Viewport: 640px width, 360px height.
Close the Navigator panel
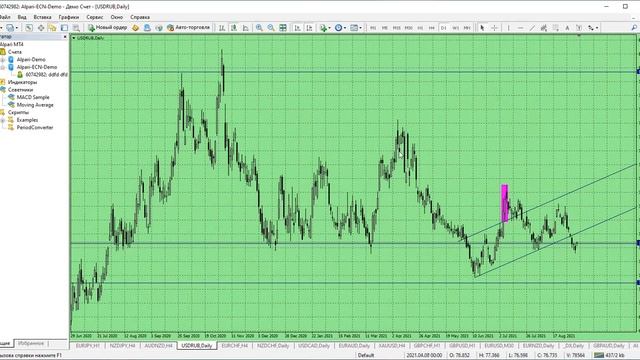point(65,37)
